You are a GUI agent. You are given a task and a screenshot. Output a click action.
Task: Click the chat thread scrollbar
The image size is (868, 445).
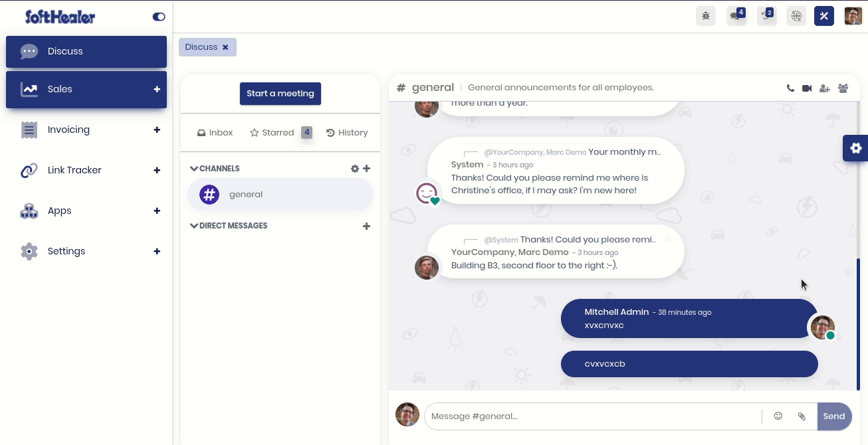[858, 324]
